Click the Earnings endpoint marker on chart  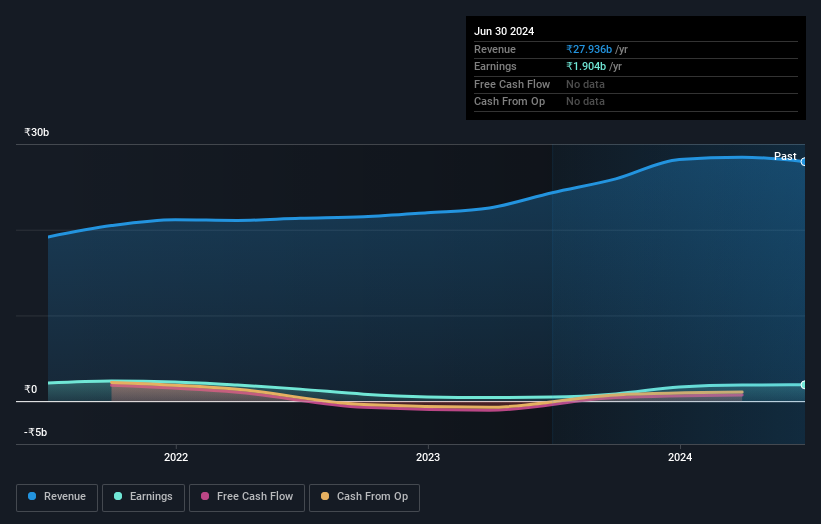click(x=804, y=385)
